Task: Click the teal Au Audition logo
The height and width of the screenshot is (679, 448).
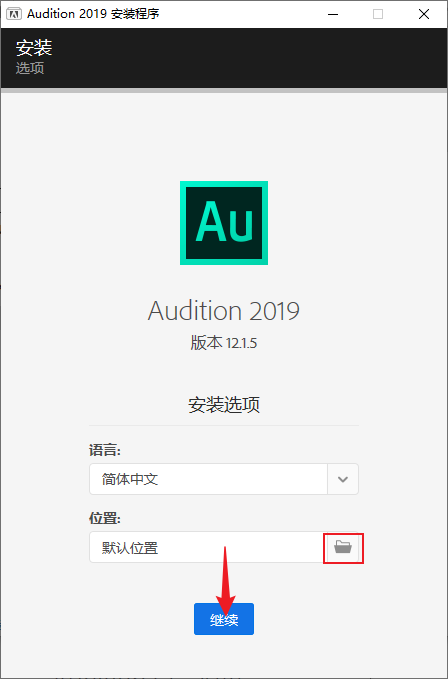Action: pyautogui.click(x=224, y=223)
